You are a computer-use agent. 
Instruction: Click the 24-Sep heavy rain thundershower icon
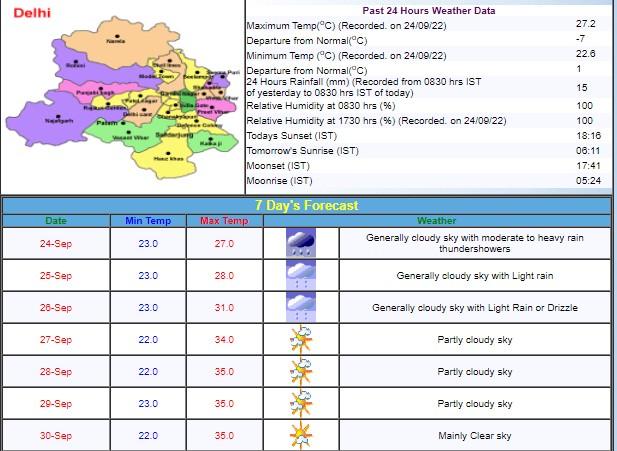pos(298,243)
